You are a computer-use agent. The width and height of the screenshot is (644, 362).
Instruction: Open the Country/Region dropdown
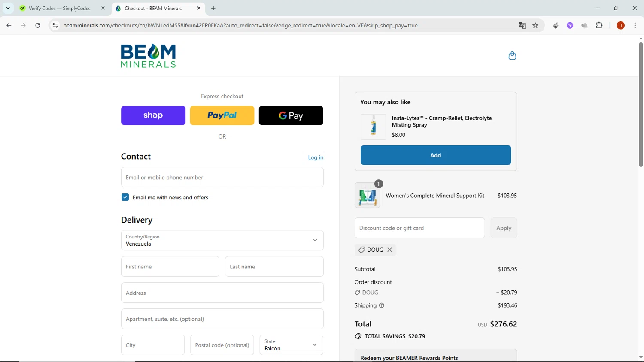pyautogui.click(x=222, y=240)
